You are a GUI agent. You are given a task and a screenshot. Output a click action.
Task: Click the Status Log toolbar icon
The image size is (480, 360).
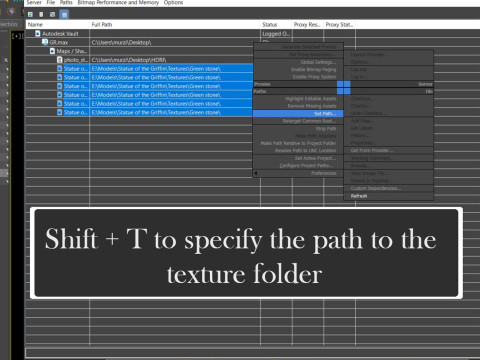pos(41,14)
